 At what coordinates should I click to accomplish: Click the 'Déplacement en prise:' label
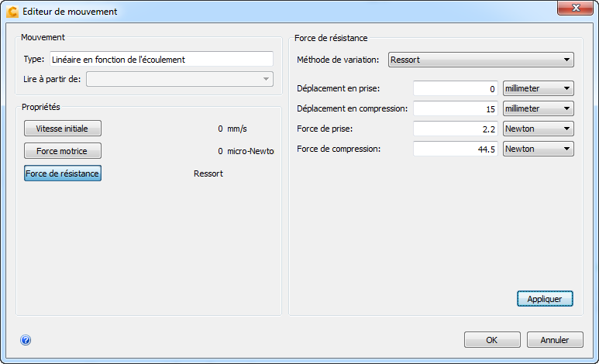pos(339,88)
